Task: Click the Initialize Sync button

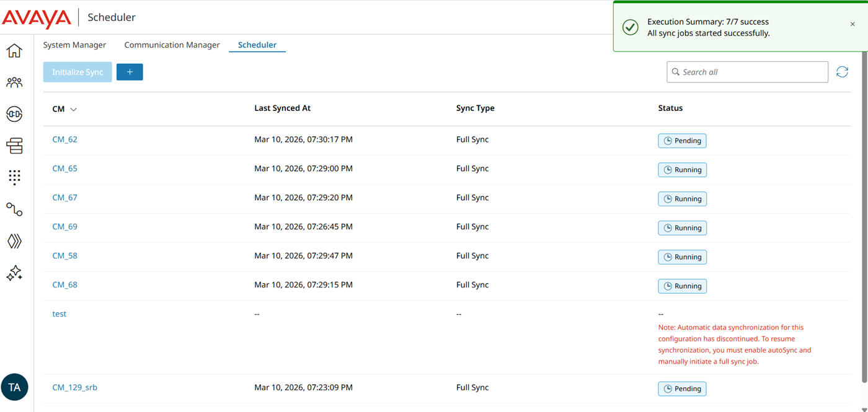Action: [77, 72]
